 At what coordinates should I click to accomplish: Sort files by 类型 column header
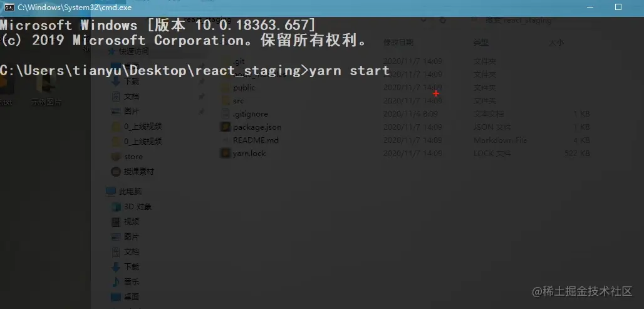click(481, 42)
